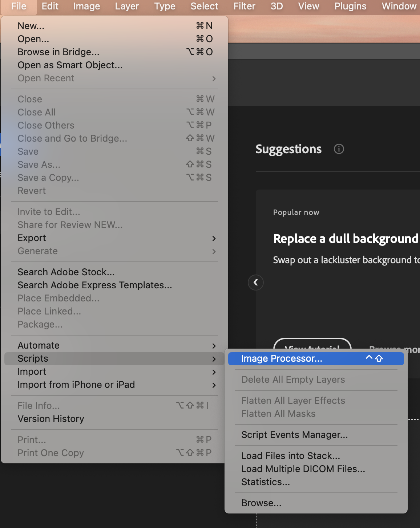The height and width of the screenshot is (528, 420).
Task: Expand the Automate submenu
Action: [x=39, y=345]
